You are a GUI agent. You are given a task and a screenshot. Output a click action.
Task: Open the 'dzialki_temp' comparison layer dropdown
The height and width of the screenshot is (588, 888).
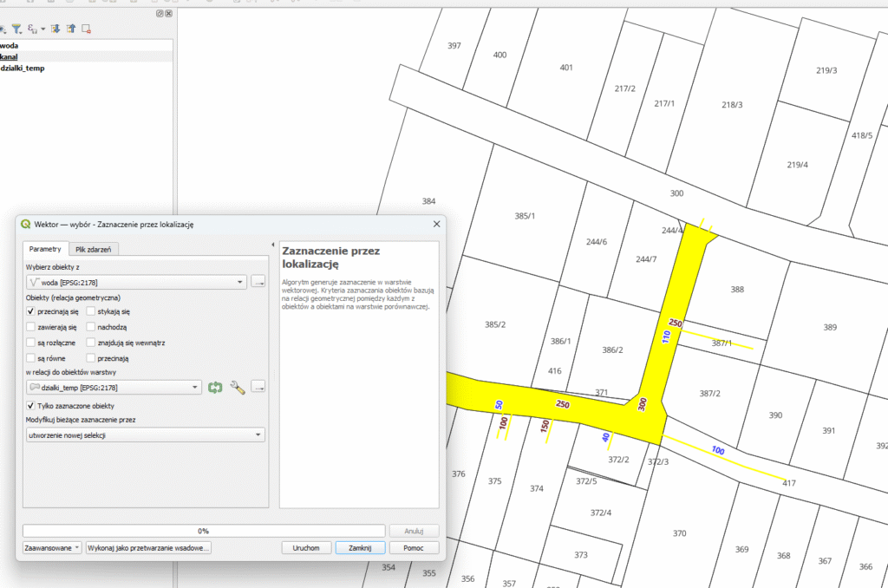[x=114, y=388]
